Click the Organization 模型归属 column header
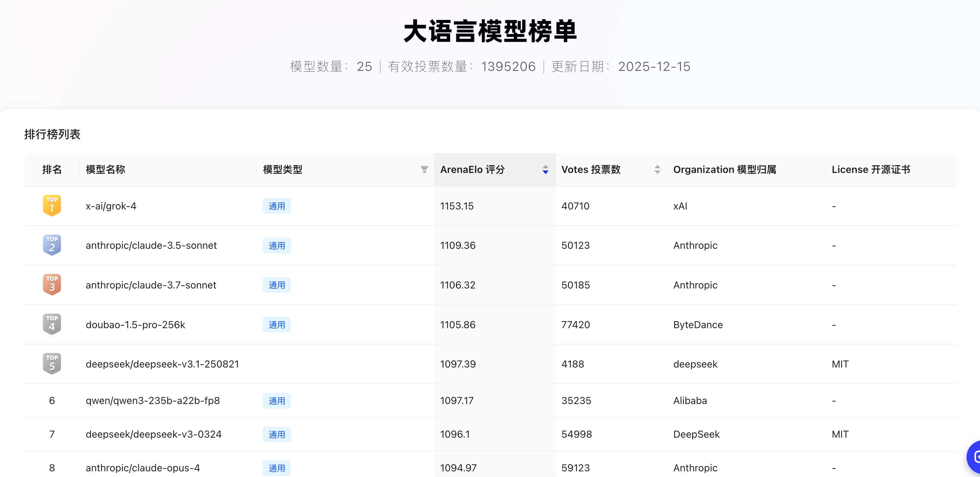Image resolution: width=980 pixels, height=477 pixels. click(x=724, y=169)
